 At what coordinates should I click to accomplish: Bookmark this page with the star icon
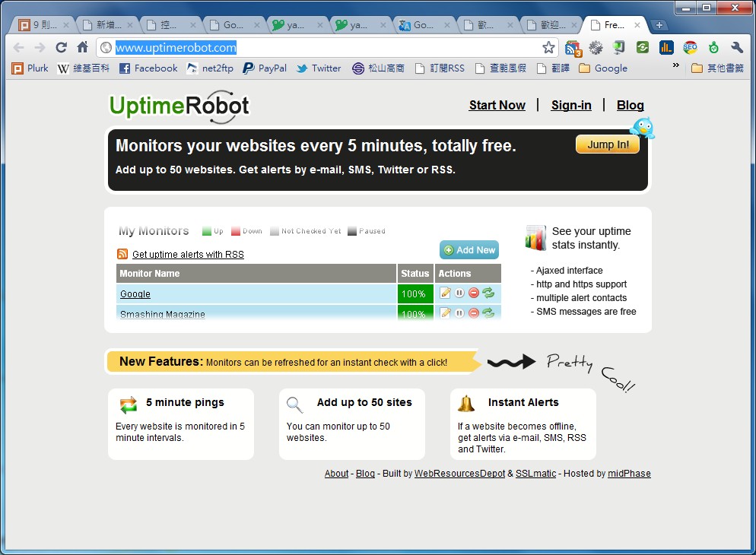(548, 47)
